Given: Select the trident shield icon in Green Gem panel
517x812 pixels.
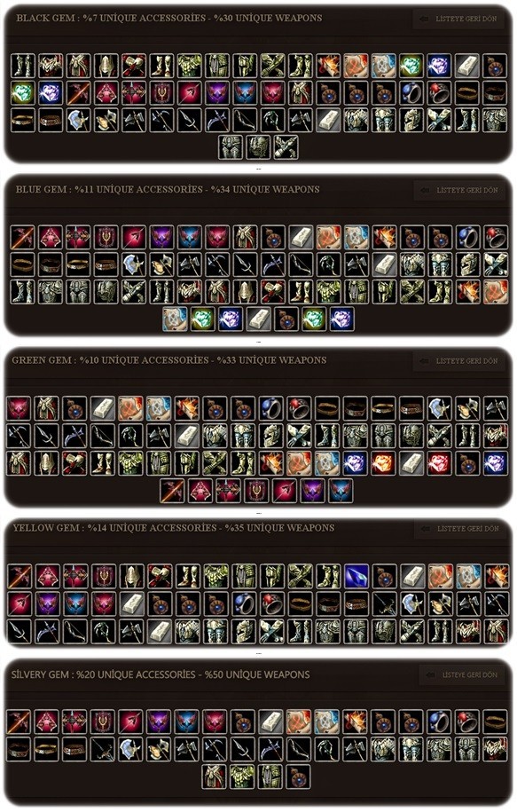Looking at the screenshot, I should [256, 491].
